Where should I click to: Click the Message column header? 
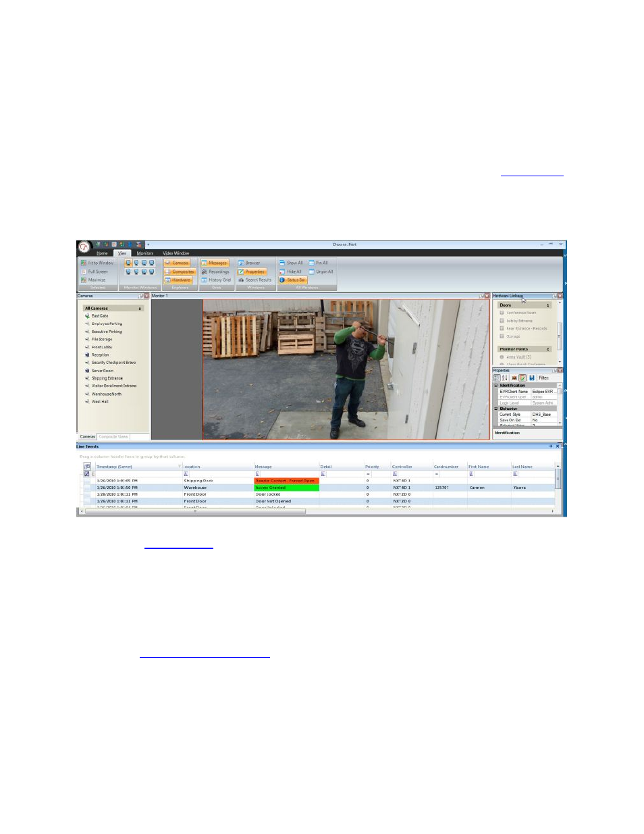(x=286, y=467)
